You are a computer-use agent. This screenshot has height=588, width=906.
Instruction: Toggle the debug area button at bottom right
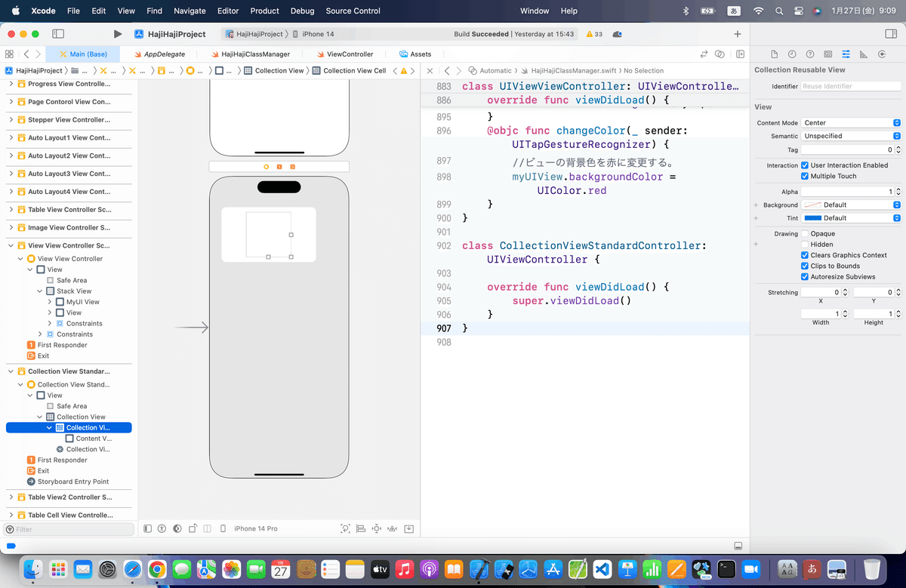pyautogui.click(x=738, y=546)
